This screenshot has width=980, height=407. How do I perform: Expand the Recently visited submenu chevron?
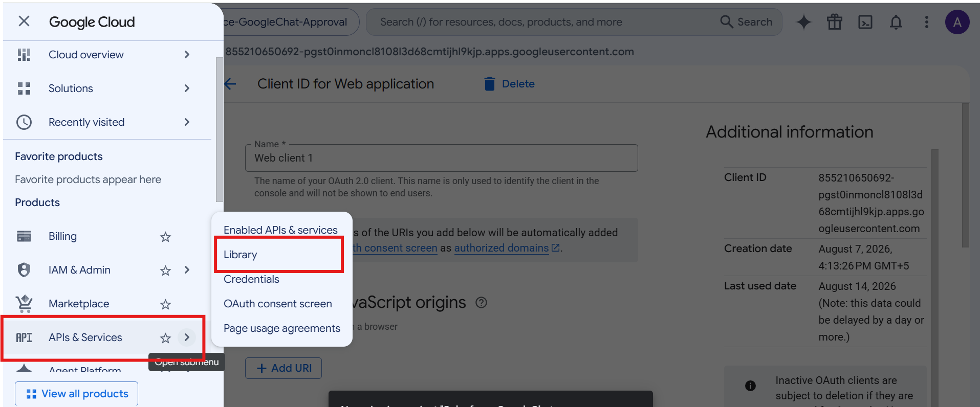pos(187,122)
